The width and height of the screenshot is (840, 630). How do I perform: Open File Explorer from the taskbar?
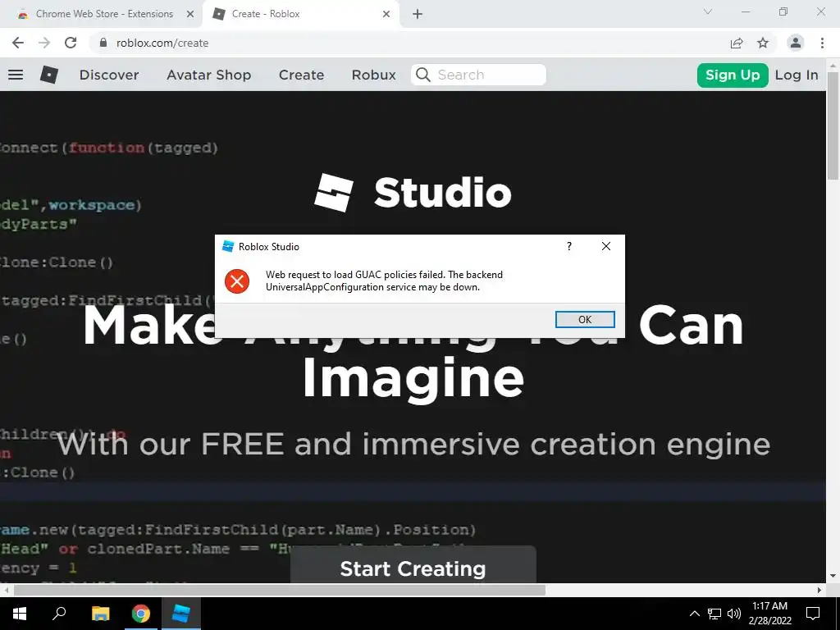tap(100, 614)
